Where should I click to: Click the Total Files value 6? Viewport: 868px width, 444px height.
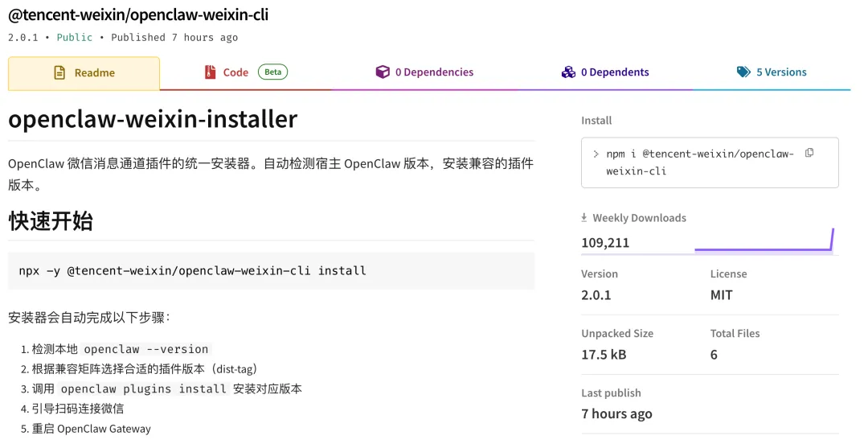pos(714,355)
